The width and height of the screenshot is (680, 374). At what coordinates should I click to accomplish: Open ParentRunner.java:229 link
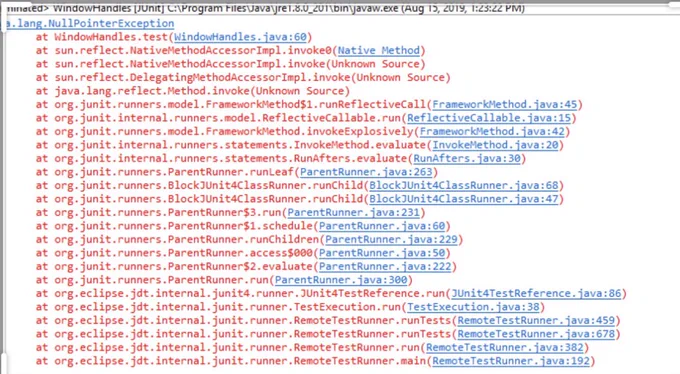point(391,239)
